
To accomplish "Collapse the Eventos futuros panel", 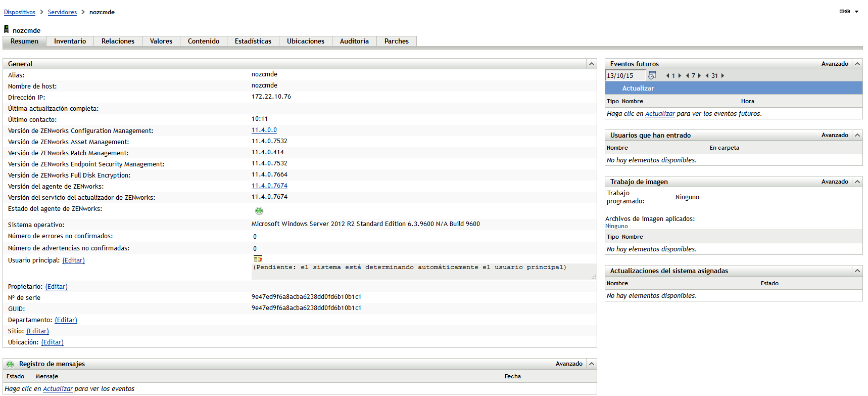I will pos(857,64).
